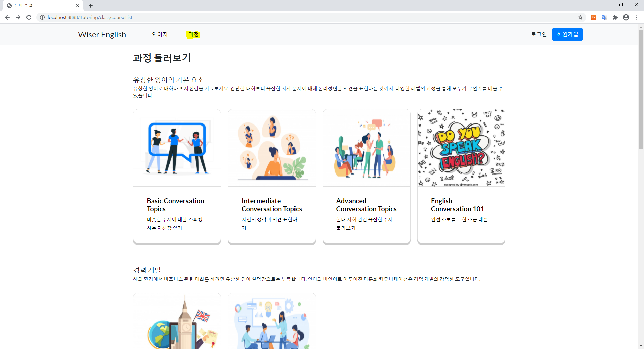
Task: Open the orange browser extension icon
Action: (x=594, y=17)
